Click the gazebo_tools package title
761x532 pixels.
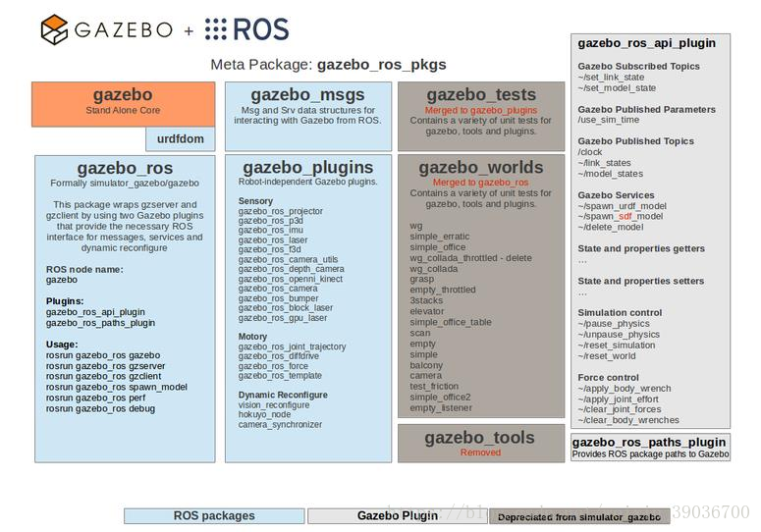[x=479, y=438]
